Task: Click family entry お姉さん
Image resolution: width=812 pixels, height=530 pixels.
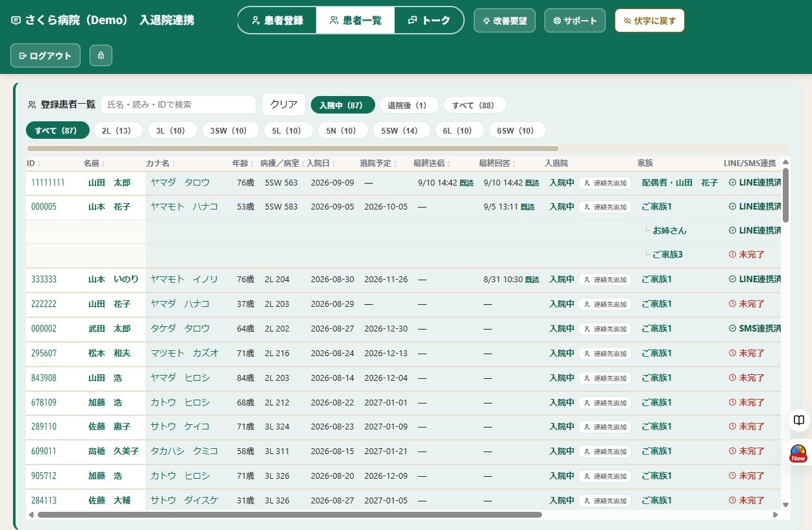Action: (x=670, y=231)
